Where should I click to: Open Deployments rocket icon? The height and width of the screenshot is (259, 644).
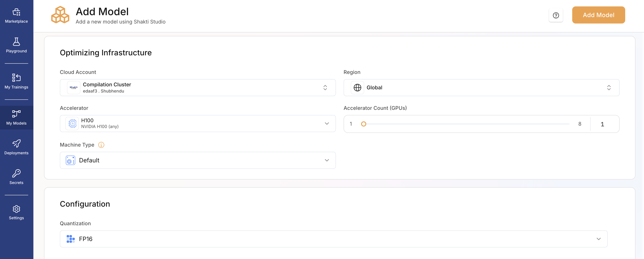coord(16,144)
